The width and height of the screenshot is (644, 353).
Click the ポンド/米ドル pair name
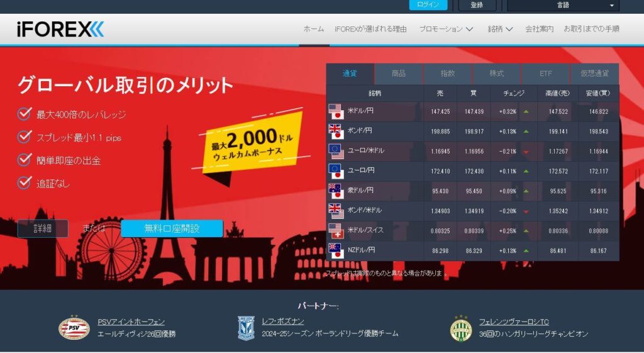[x=364, y=210]
